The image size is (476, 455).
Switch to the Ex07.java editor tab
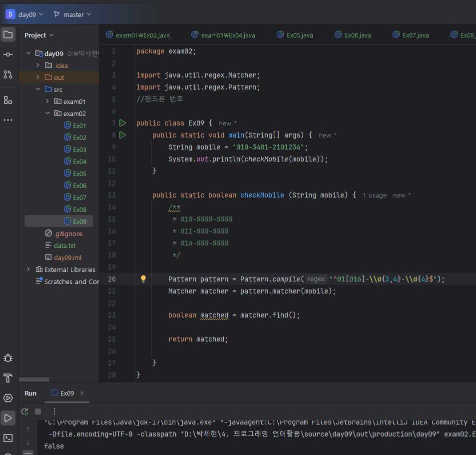[411, 35]
